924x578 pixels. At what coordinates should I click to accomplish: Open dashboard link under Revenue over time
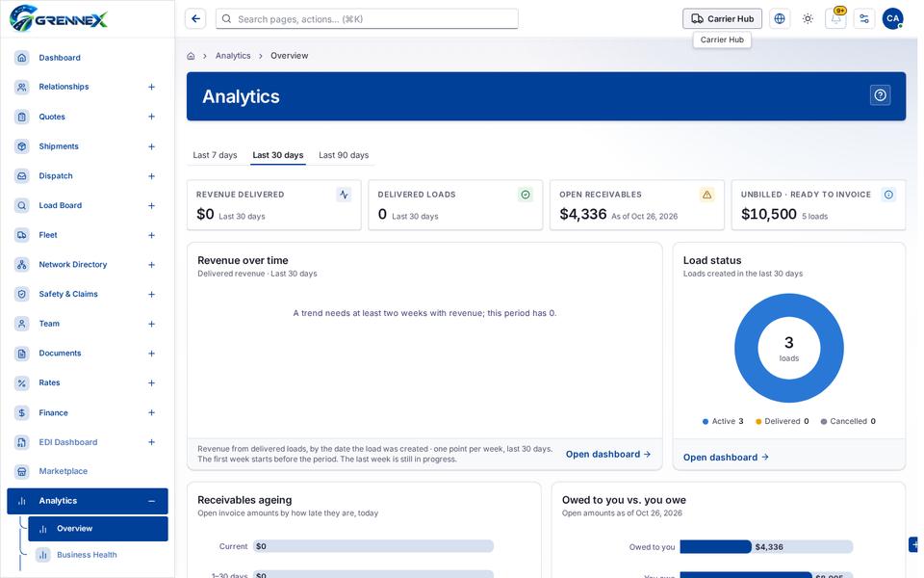[608, 454]
